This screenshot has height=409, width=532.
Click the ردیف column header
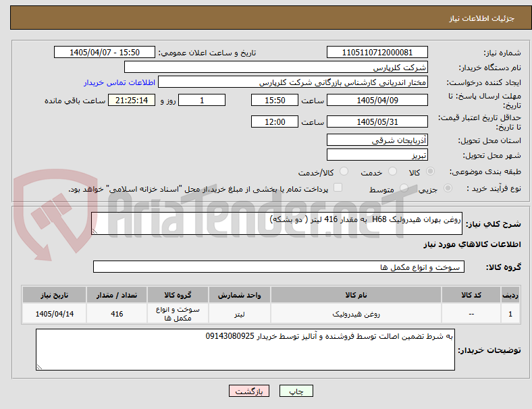[510, 295]
